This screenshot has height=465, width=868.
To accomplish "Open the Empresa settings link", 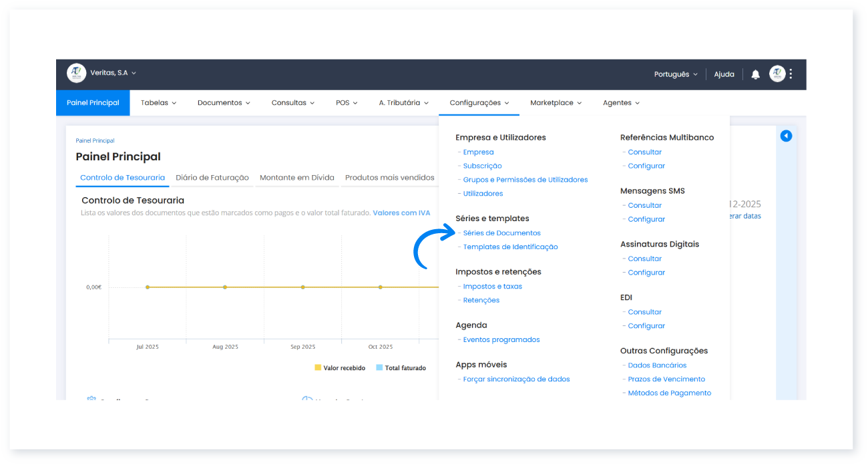I will (x=479, y=152).
